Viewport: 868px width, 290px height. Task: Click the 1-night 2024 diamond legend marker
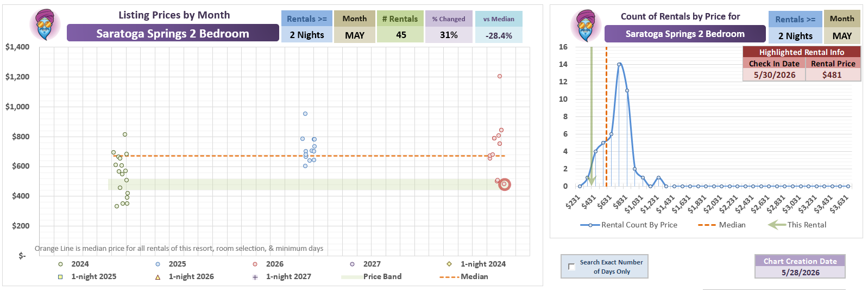449,264
